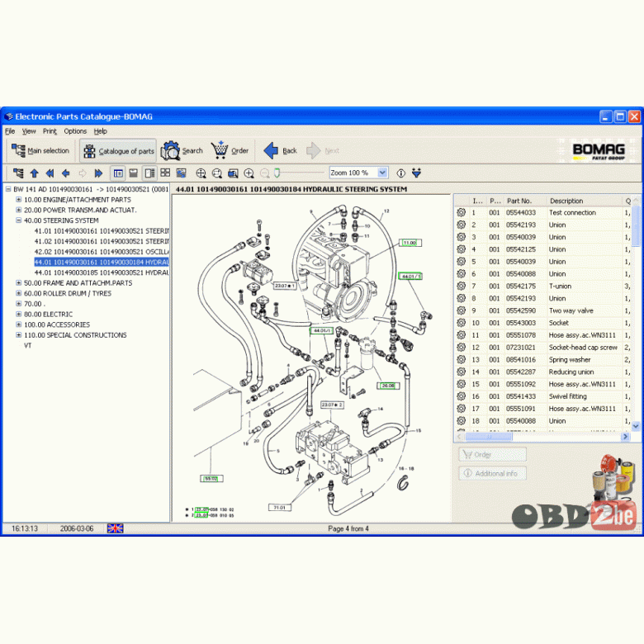Image resolution: width=644 pixels, height=644 pixels.
Task: Go to previous page with single left arrow
Action: pos(66,173)
